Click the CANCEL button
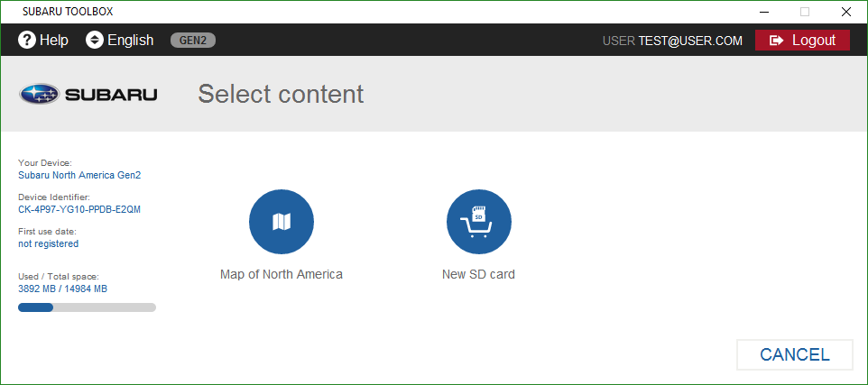 point(794,354)
